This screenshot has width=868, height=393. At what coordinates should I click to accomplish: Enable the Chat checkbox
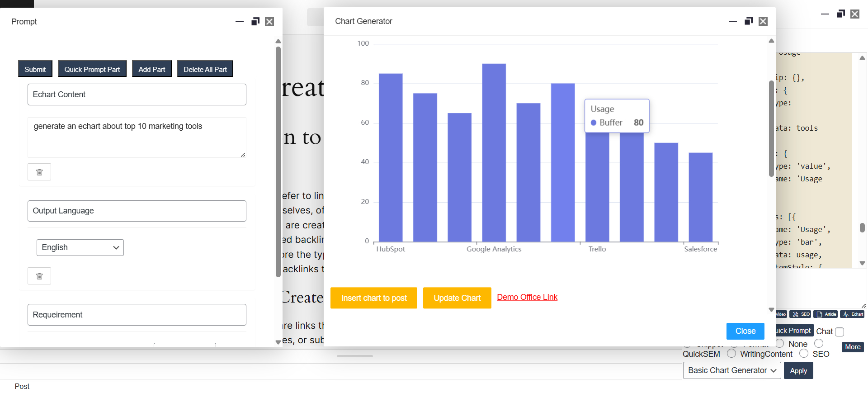pyautogui.click(x=840, y=332)
